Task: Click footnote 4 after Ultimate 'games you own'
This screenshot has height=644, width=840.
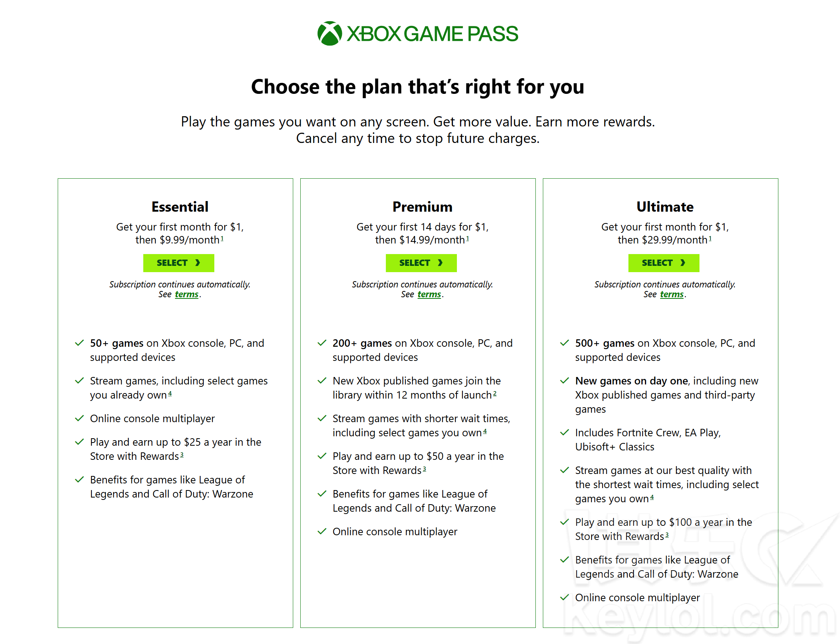Action: coord(652,497)
